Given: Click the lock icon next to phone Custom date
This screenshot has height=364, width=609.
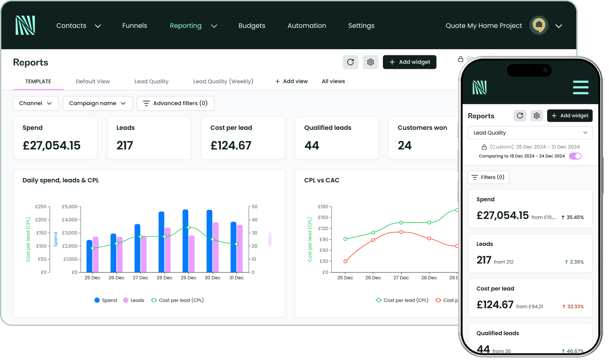Looking at the screenshot, I should tap(484, 147).
